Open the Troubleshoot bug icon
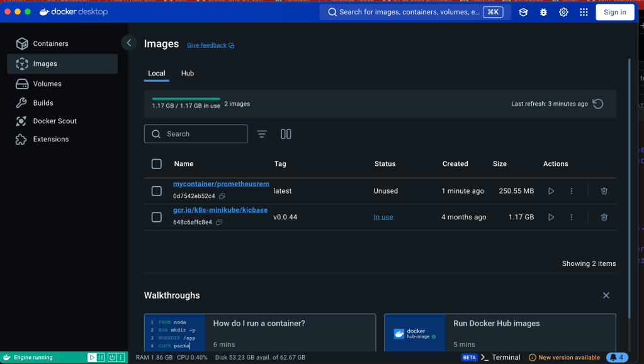The width and height of the screenshot is (644, 364). pyautogui.click(x=543, y=13)
